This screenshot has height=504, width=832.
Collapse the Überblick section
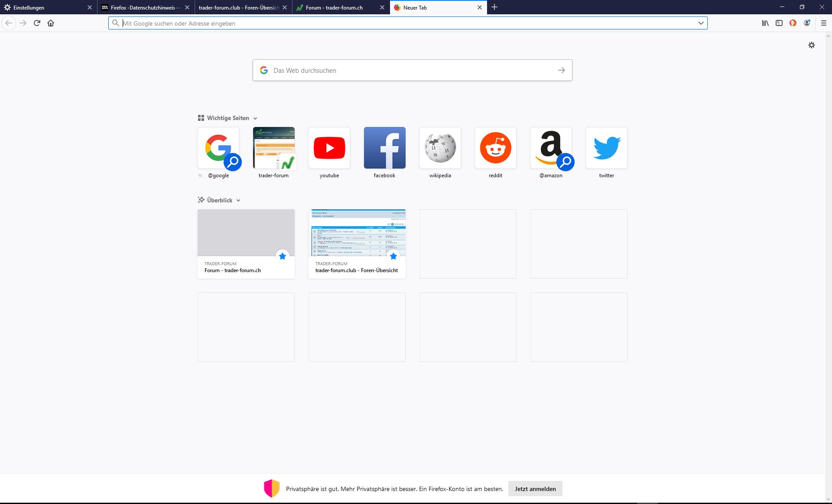click(x=238, y=201)
